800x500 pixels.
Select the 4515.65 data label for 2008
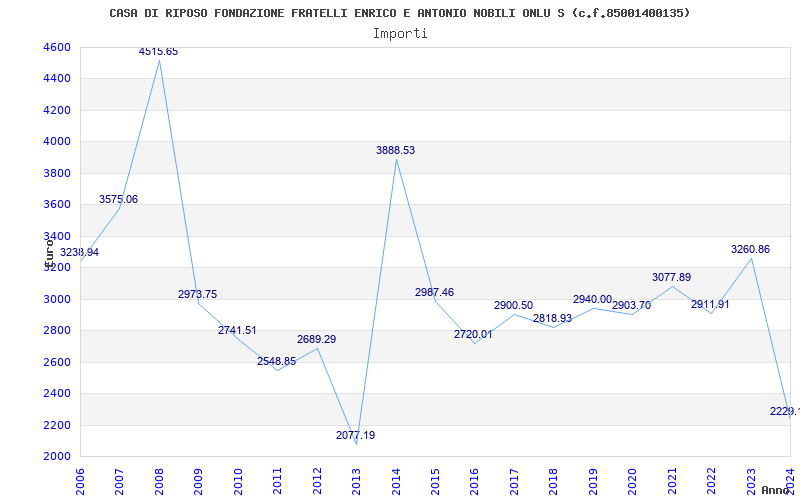(159, 52)
